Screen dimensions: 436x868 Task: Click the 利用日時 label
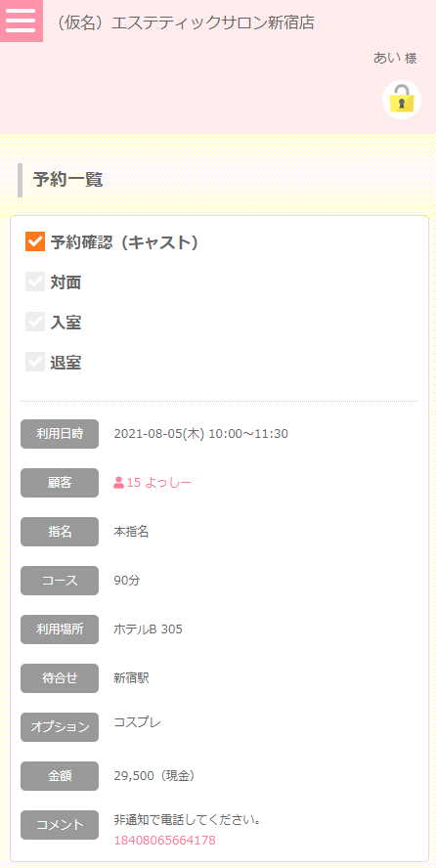click(60, 434)
